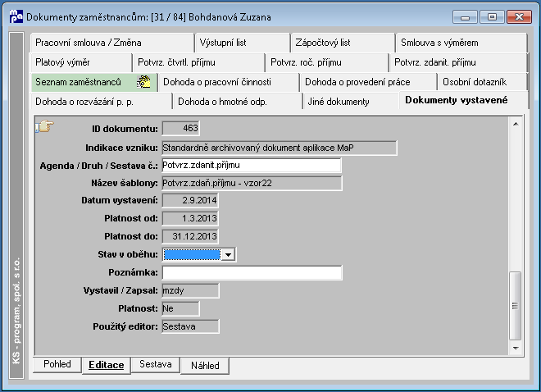Click the 'Stav v oběhu:' label
The width and height of the screenshot is (541, 392).
click(128, 255)
